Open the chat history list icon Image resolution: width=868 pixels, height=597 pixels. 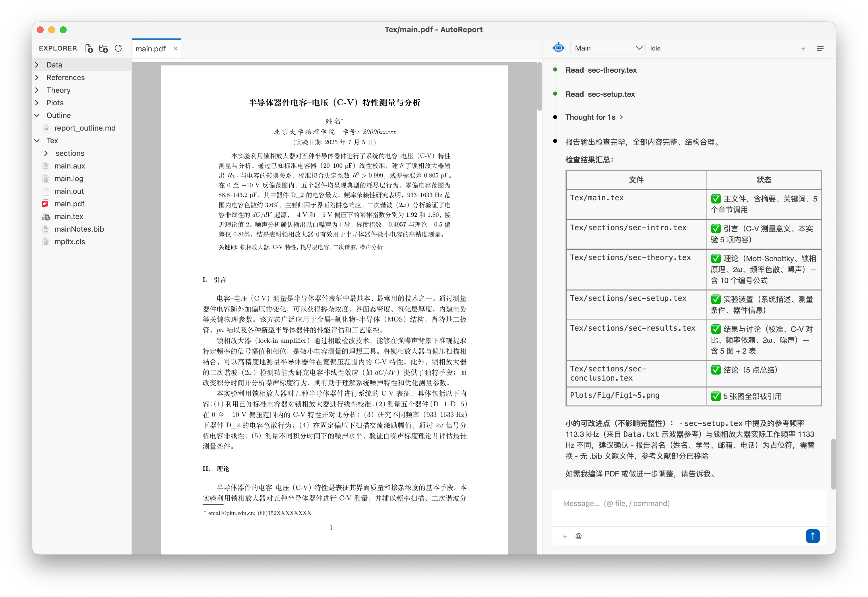click(820, 48)
